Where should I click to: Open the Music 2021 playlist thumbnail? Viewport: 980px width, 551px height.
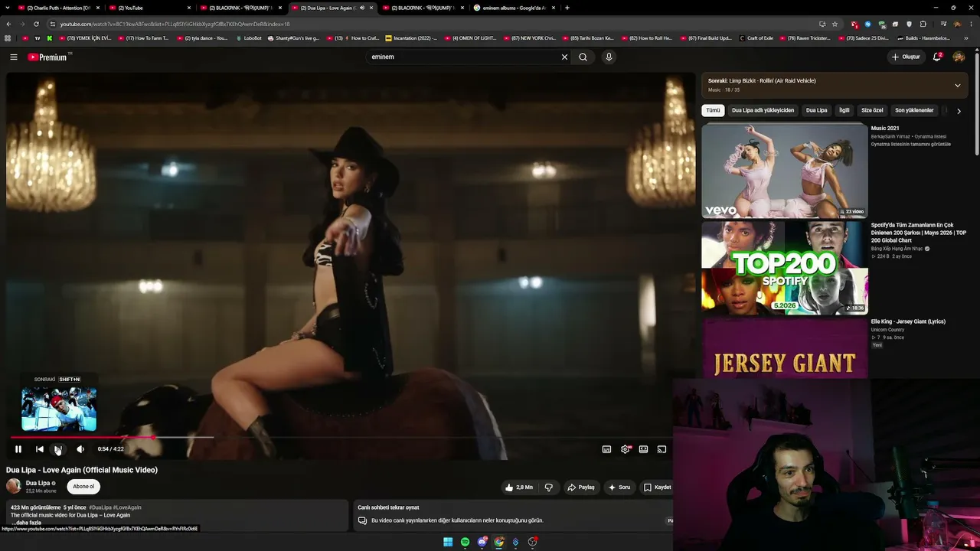[785, 171]
